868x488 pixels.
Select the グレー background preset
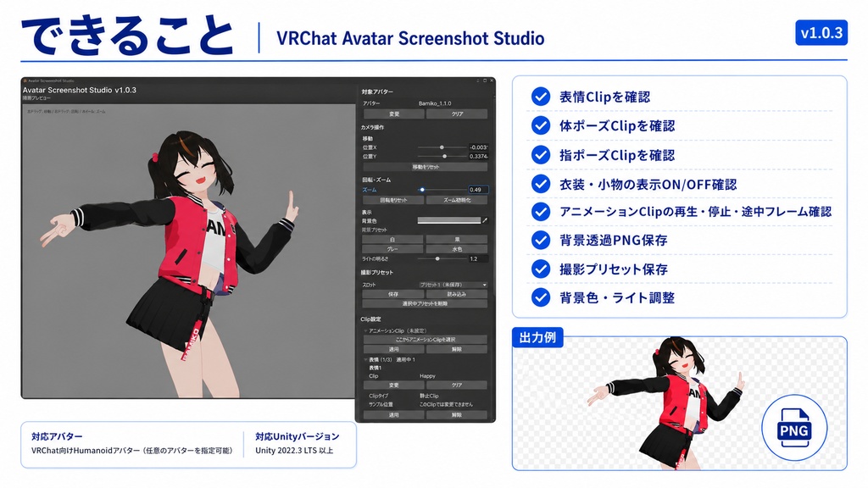pyautogui.click(x=392, y=249)
